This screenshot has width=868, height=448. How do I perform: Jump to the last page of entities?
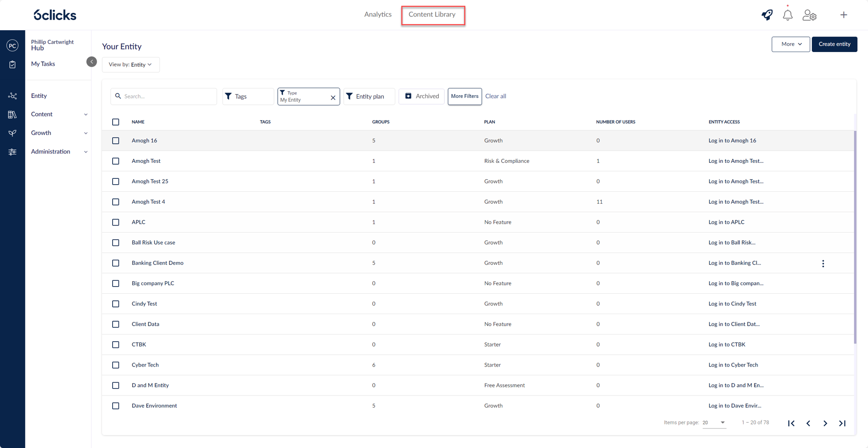coord(842,423)
